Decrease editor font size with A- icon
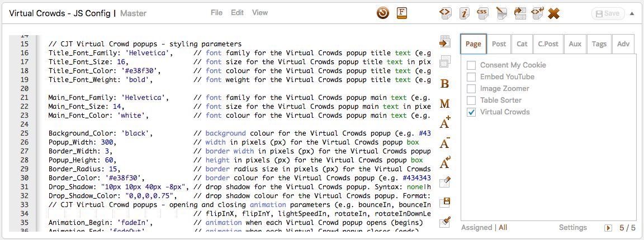Image resolution: width=644 pixels, height=240 pixels. tap(445, 143)
